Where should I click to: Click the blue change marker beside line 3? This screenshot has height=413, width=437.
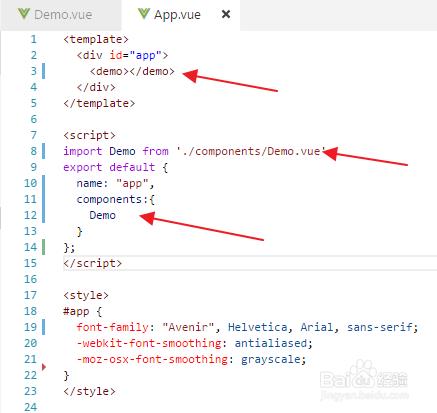pos(44,71)
